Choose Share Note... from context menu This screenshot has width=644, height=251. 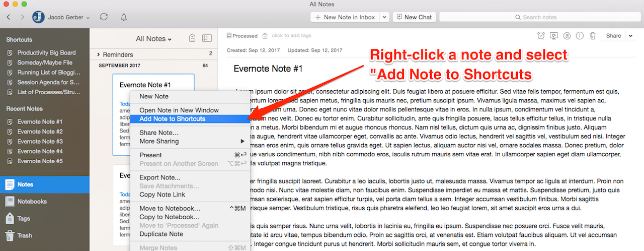pyautogui.click(x=190, y=133)
